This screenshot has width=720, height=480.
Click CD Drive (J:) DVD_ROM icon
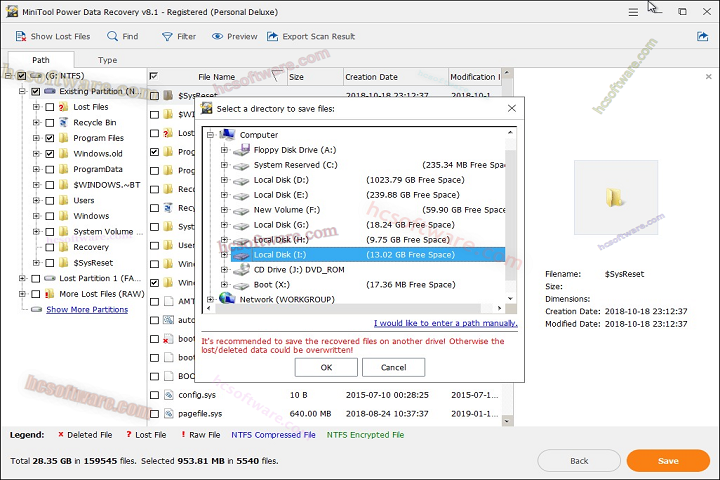(x=241, y=270)
